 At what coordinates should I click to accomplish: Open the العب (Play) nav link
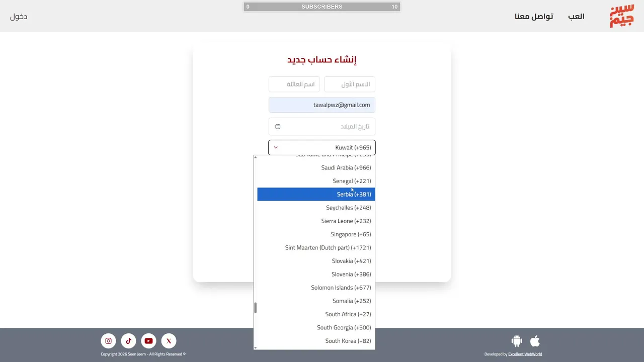click(576, 17)
